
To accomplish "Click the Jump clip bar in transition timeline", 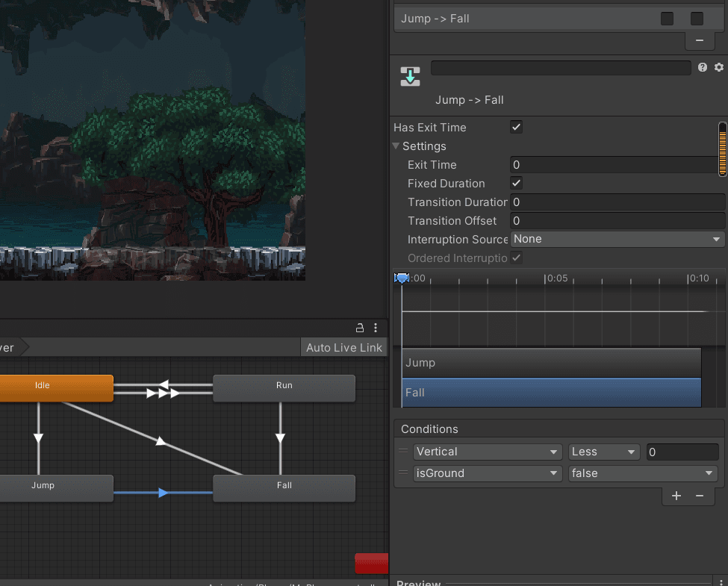I will 551,363.
